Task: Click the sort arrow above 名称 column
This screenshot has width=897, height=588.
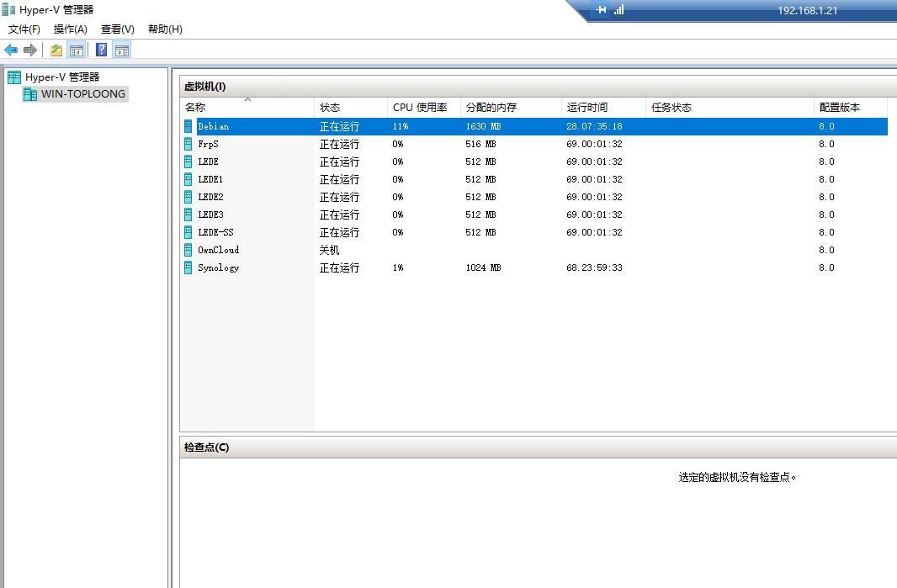Action: (247, 100)
